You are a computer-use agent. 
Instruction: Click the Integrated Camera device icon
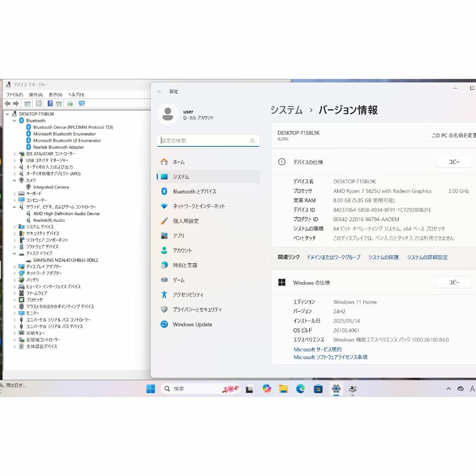[x=29, y=187]
